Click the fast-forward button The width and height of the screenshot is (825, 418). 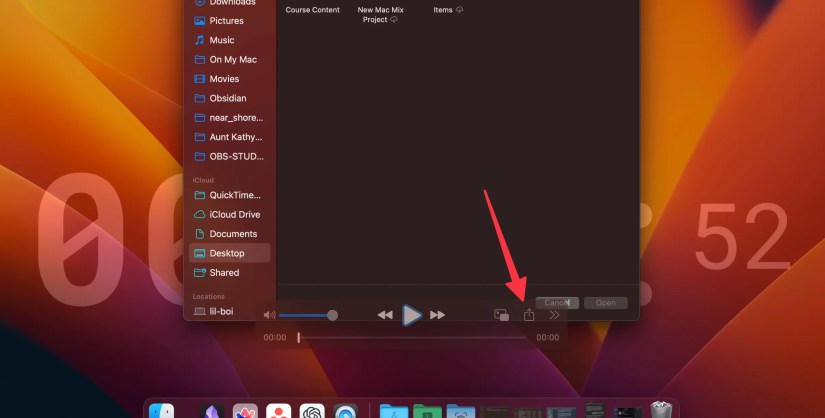click(x=438, y=315)
